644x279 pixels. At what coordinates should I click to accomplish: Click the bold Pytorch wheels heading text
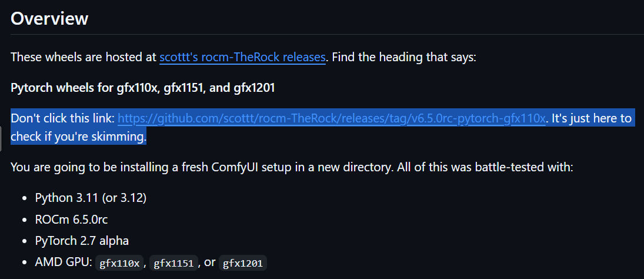point(143,88)
